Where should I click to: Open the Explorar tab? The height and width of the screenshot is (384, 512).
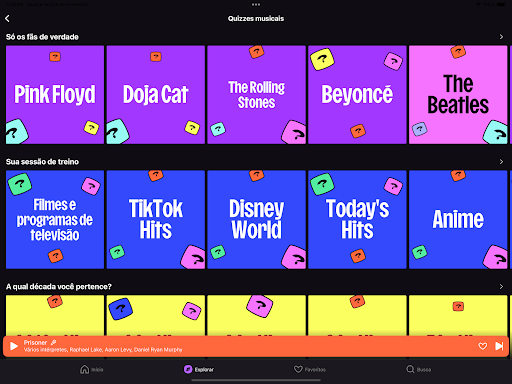pyautogui.click(x=199, y=369)
